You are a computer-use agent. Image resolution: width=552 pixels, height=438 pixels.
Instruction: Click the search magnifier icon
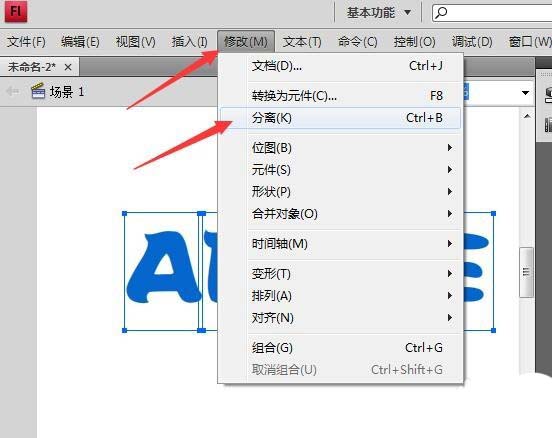[441, 13]
